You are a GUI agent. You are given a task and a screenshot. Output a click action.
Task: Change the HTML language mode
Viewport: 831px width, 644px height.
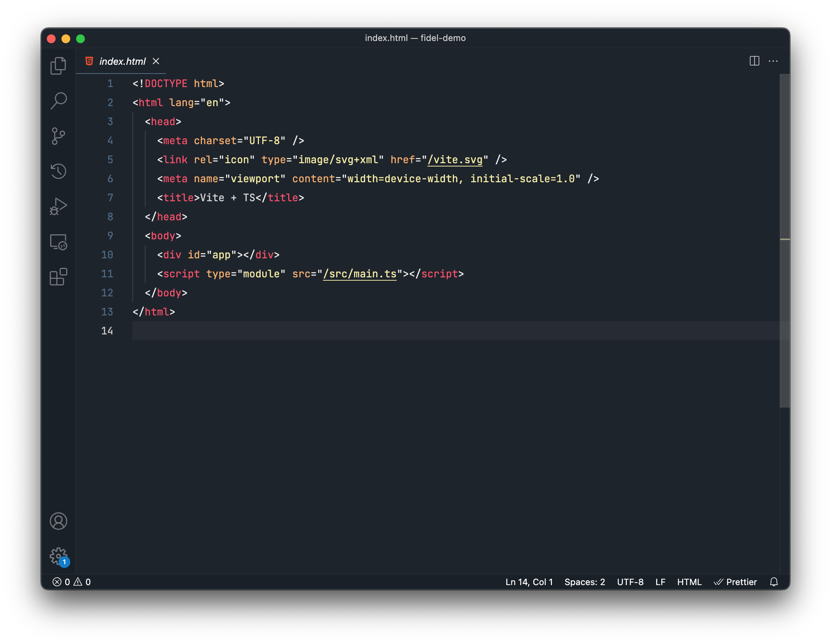pos(689,582)
